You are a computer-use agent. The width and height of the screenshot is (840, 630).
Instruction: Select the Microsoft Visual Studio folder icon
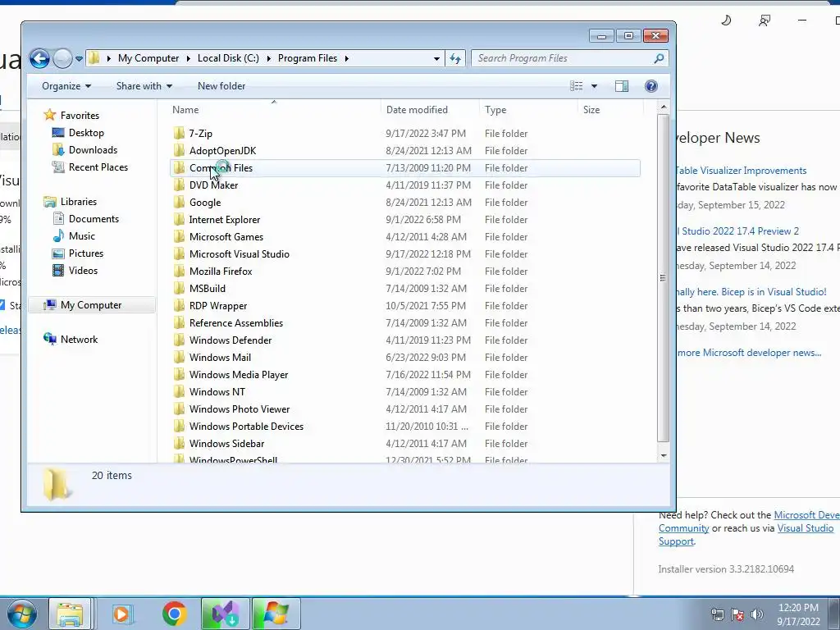(x=180, y=253)
